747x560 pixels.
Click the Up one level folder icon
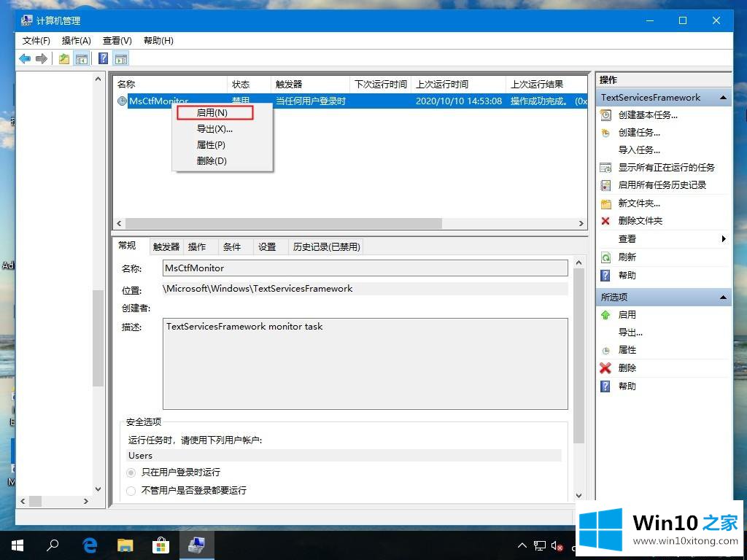coord(64,58)
